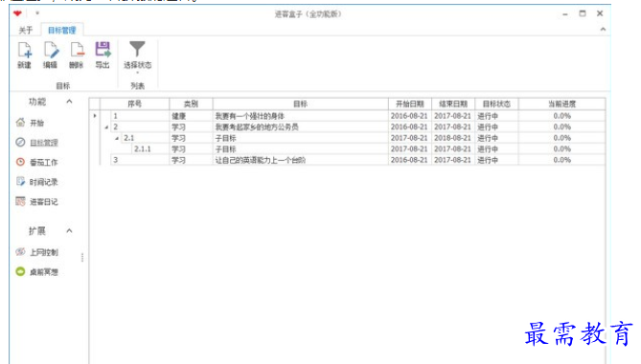
Task: Click the 编辑 (Edit goal) icon
Action: pyautogui.click(x=51, y=50)
